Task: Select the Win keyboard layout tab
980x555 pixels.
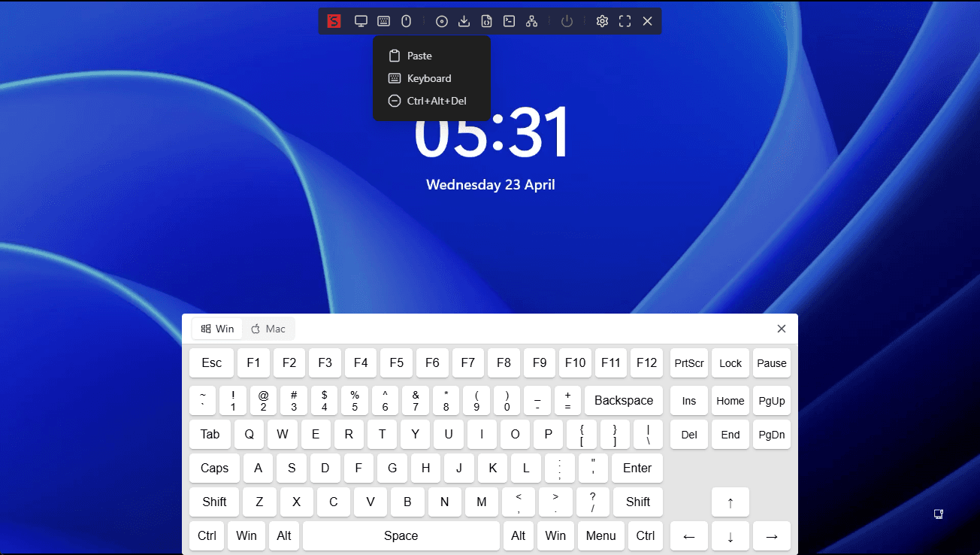Action: tap(218, 329)
